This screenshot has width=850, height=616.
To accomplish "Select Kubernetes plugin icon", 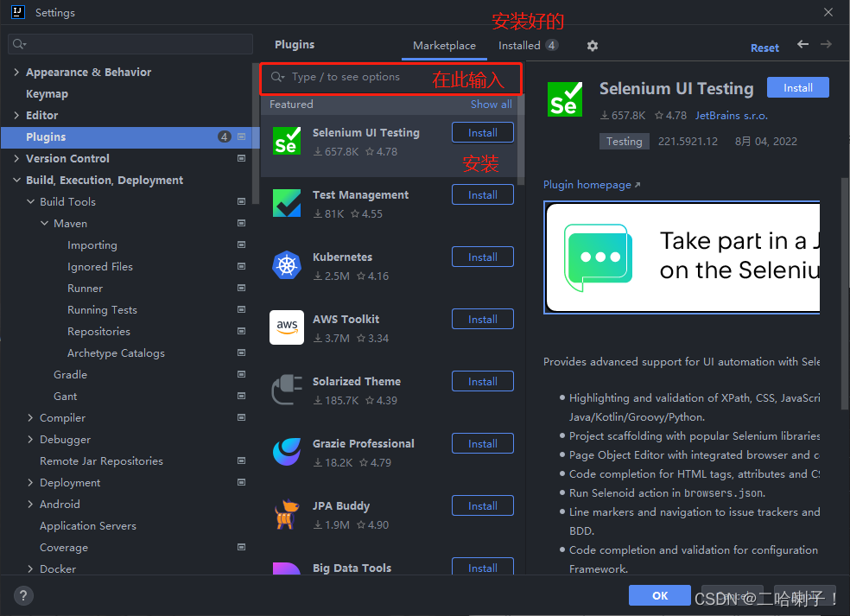I will (x=287, y=265).
